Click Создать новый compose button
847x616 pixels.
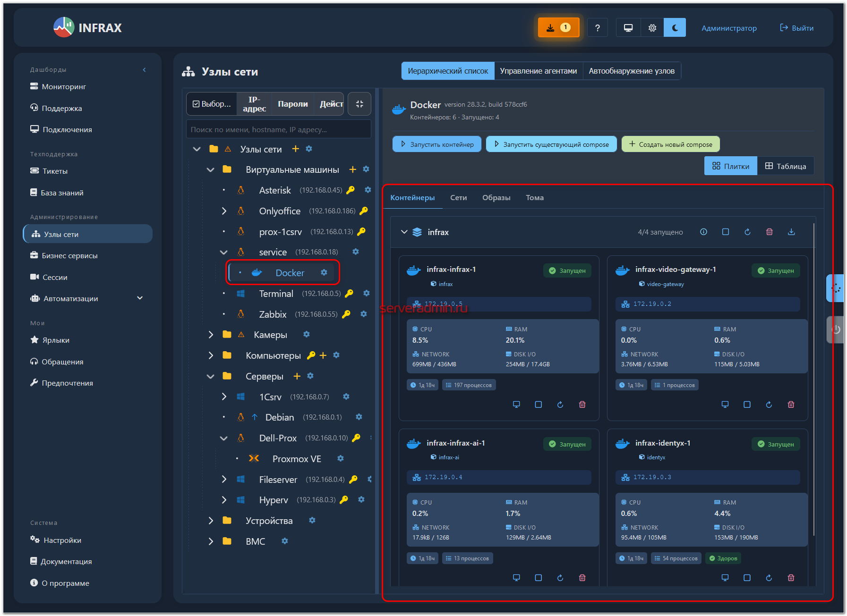[x=670, y=144]
